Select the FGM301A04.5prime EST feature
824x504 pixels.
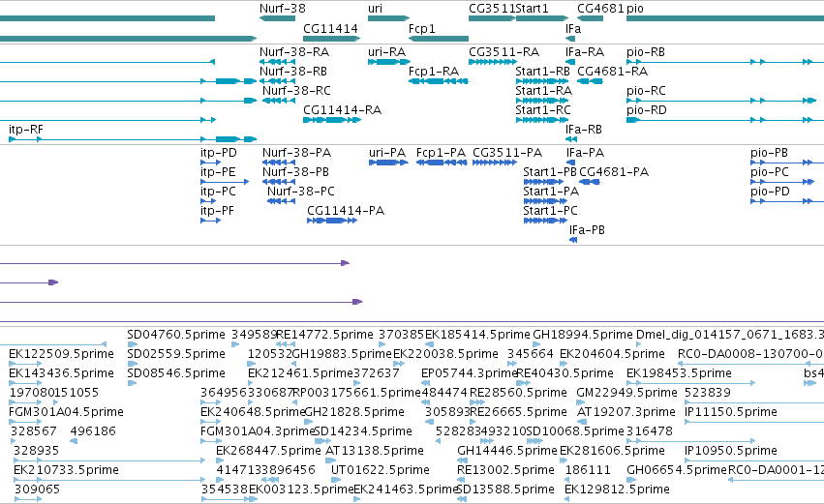[x=25, y=422]
